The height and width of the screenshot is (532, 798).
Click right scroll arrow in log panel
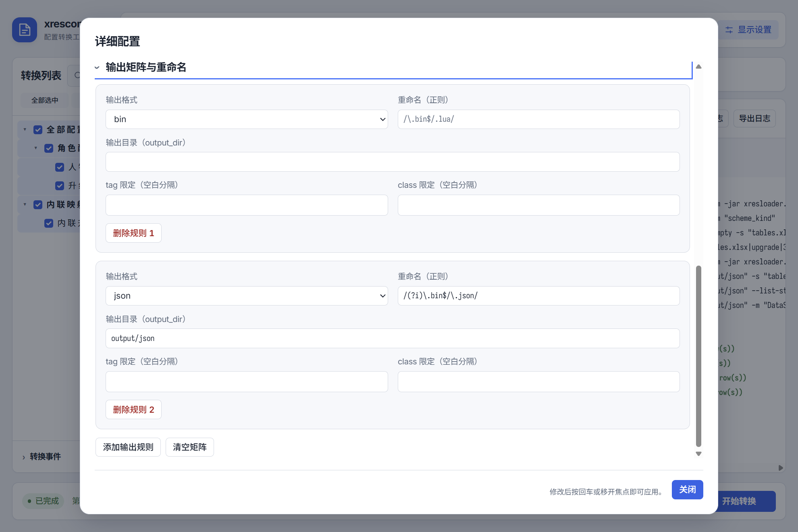(781, 468)
